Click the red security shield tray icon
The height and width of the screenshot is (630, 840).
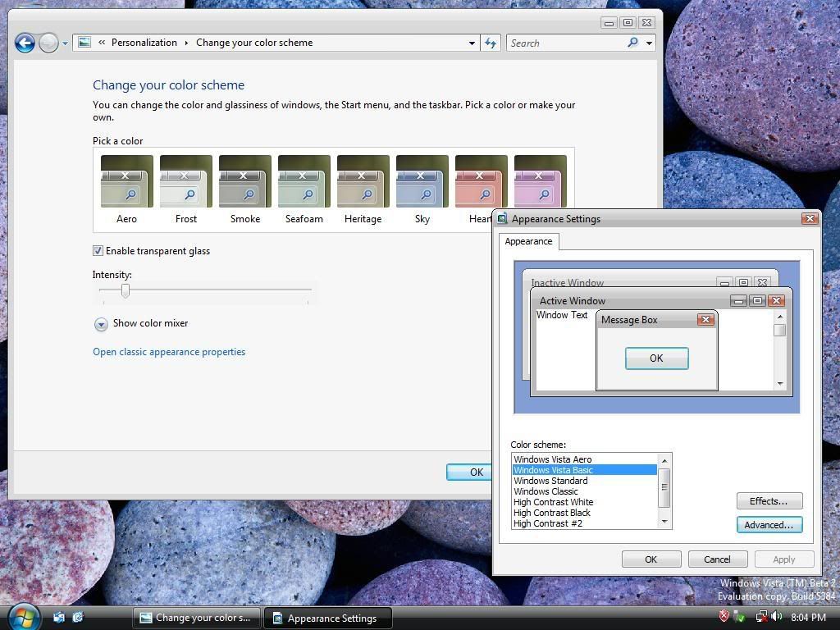(x=724, y=617)
